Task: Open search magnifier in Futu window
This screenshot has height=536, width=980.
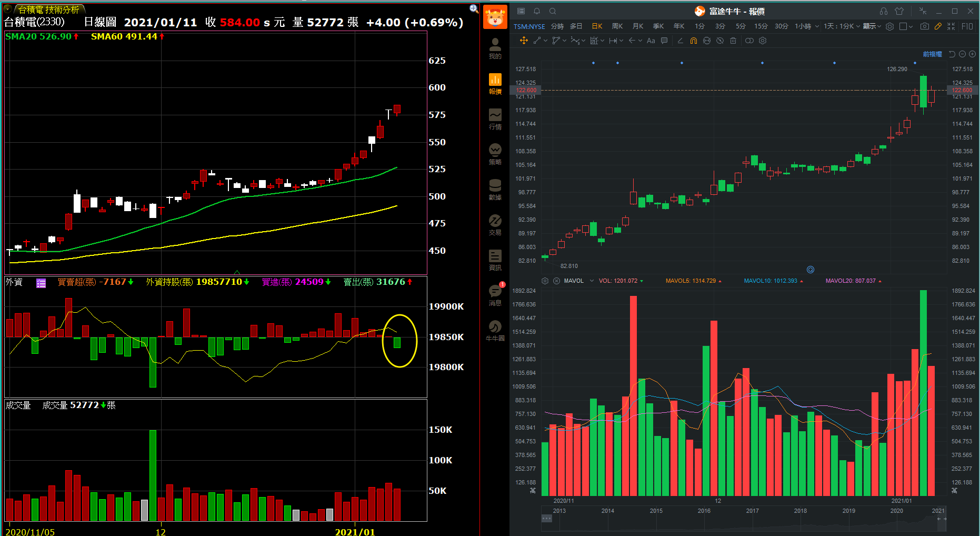Action: coord(553,11)
